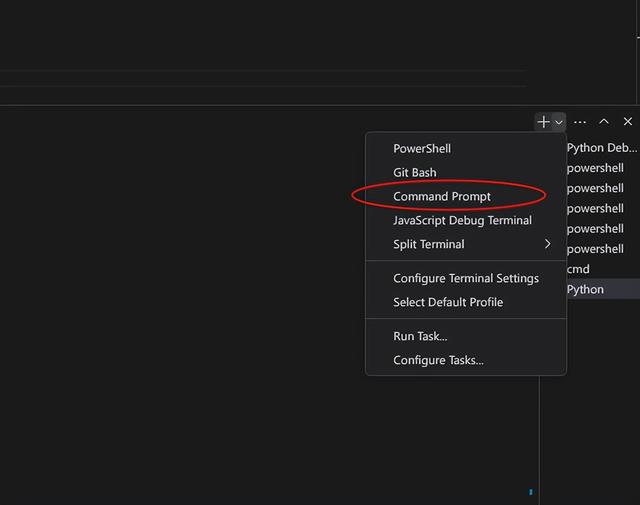Select the highlighted Python terminal

586,289
